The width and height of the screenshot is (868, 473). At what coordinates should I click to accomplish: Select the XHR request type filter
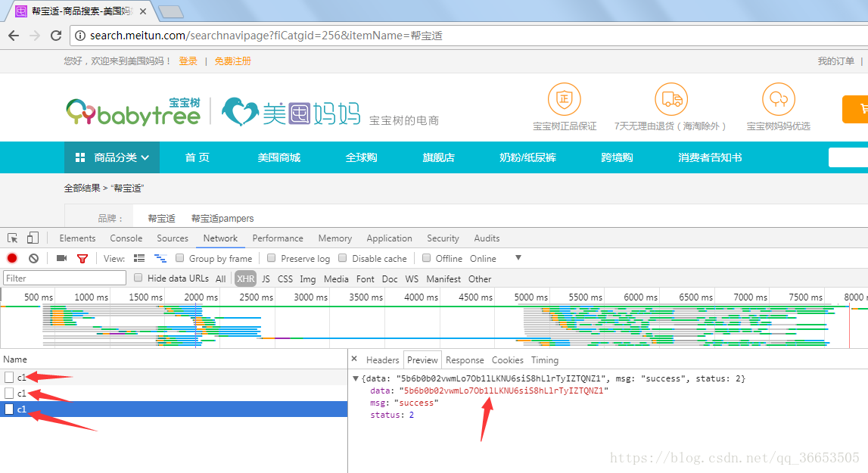click(x=245, y=279)
